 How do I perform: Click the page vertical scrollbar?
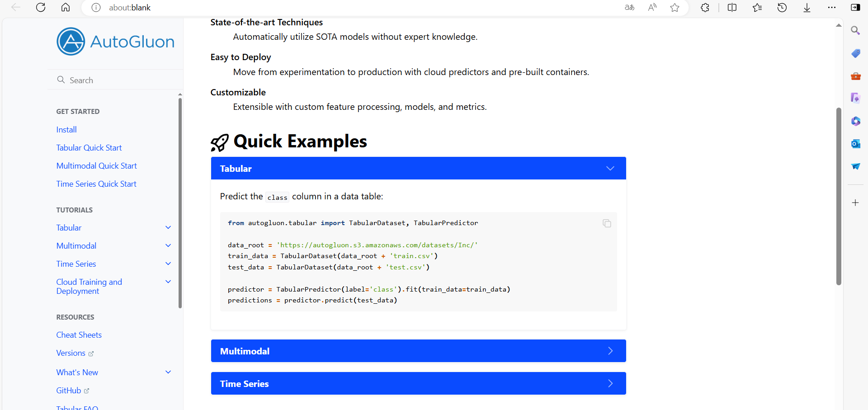pyautogui.click(x=839, y=196)
